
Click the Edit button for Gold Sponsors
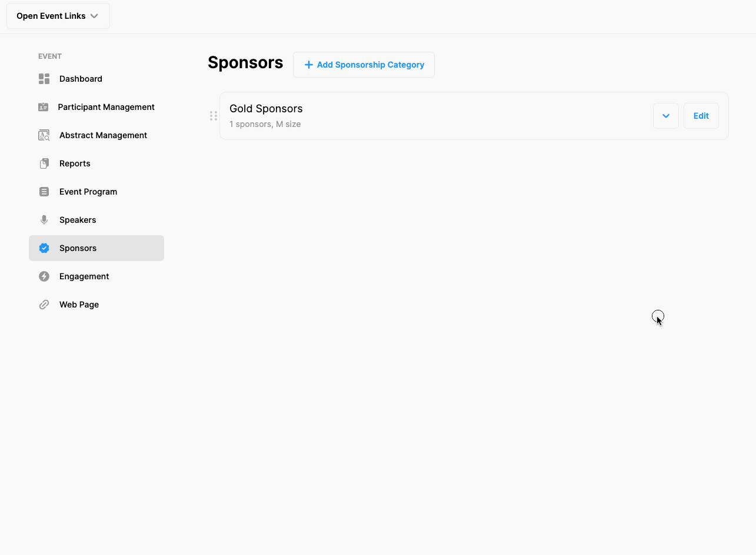coord(701,115)
